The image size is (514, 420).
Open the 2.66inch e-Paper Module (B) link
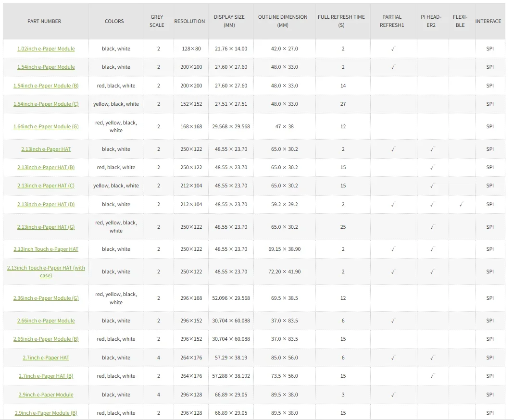click(46, 339)
